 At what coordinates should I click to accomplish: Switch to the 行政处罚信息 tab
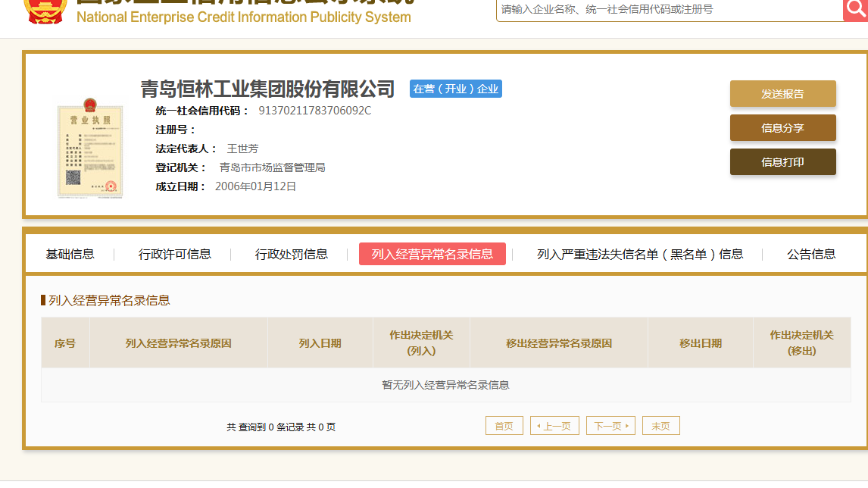point(291,255)
